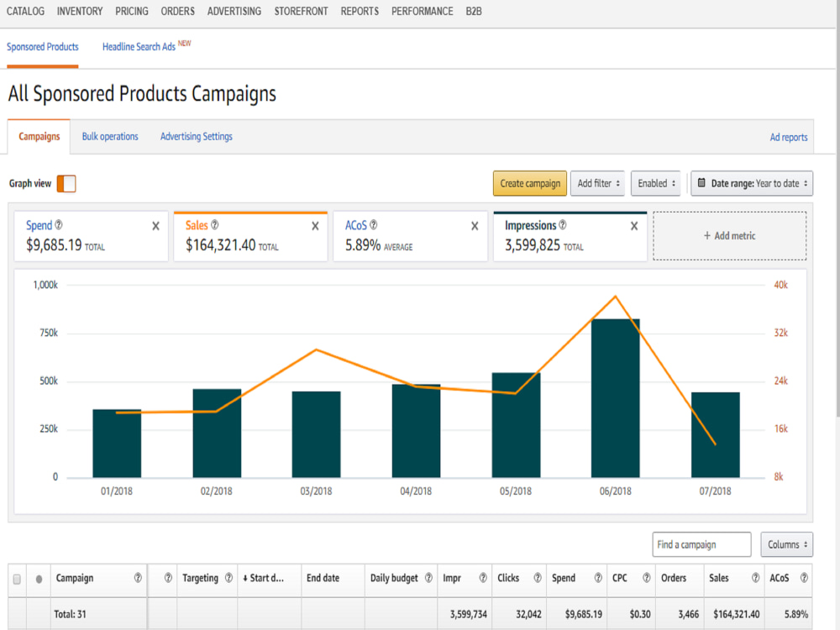Viewport: 840px width, 630px height.
Task: Open the Reports menu
Action: click(360, 11)
